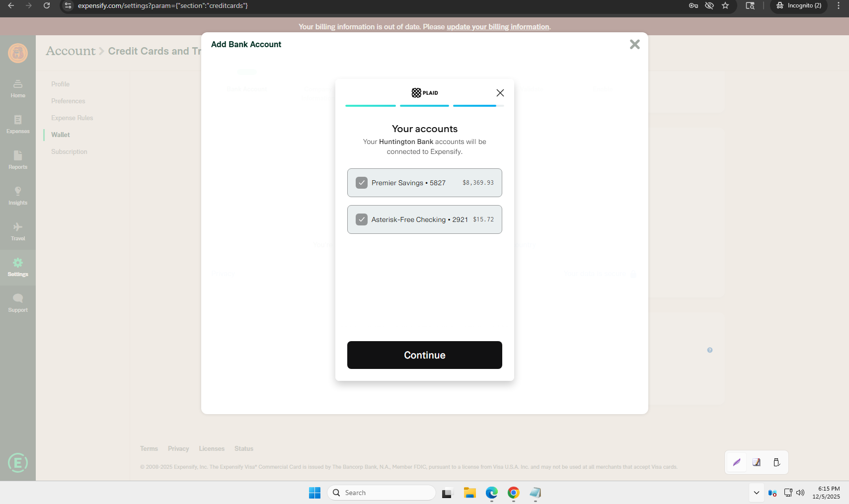The width and height of the screenshot is (849, 504).
Task: Uncheck the Asterisk-Free Checking account
Action: pyautogui.click(x=362, y=219)
